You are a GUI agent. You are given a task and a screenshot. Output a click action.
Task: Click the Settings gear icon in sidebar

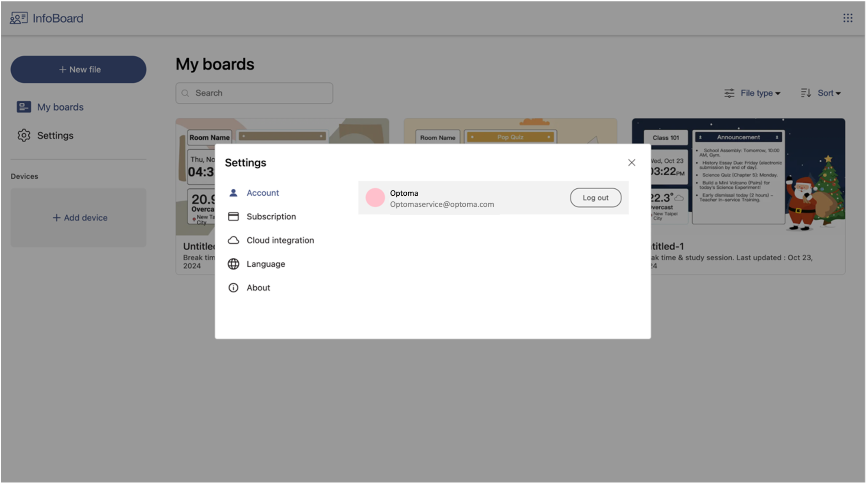click(24, 136)
